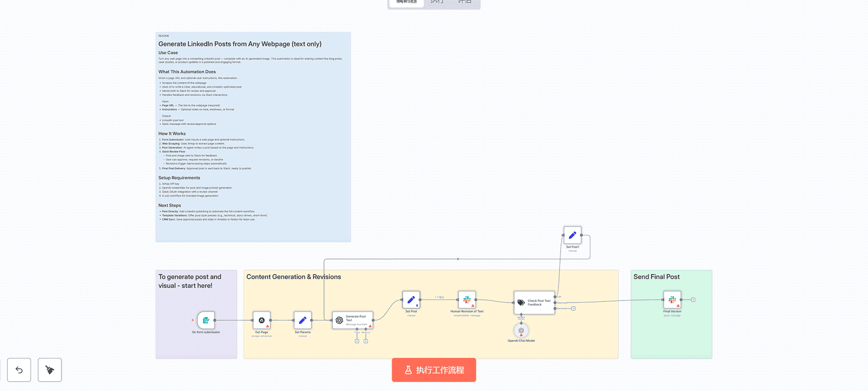Switch to the 执行 tab

point(437,2)
